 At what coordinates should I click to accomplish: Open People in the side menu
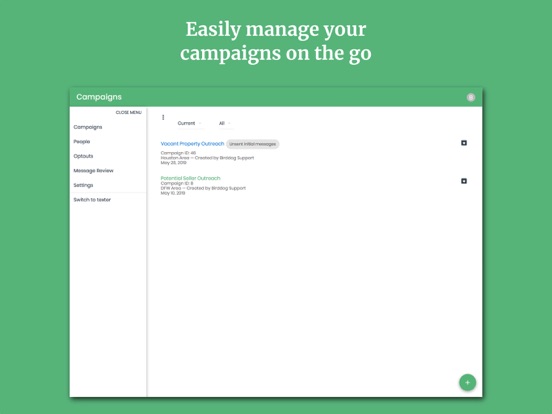pos(82,142)
